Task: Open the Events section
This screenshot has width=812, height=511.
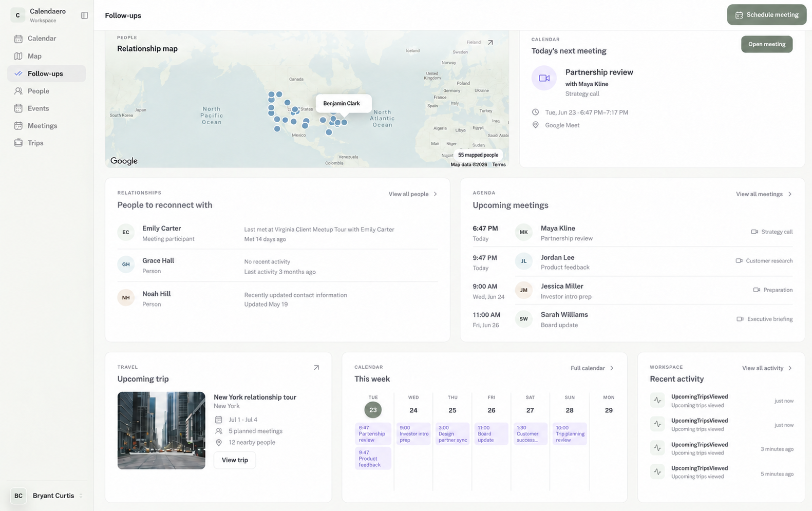Action: coord(46,108)
